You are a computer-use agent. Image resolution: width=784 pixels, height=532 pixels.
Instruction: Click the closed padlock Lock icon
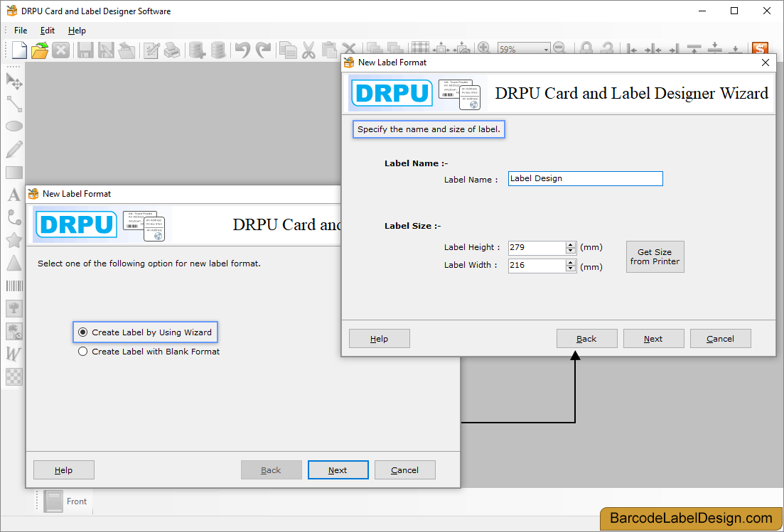[x=586, y=48]
